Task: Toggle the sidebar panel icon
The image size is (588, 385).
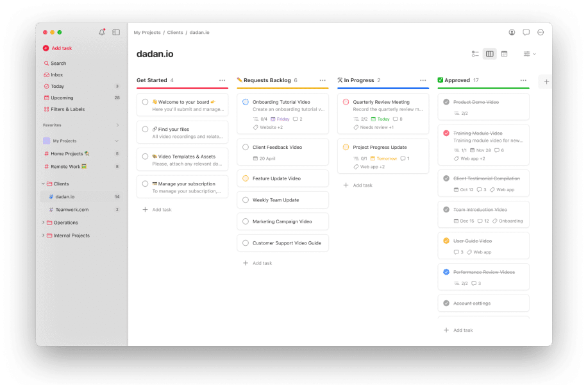Action: point(116,32)
